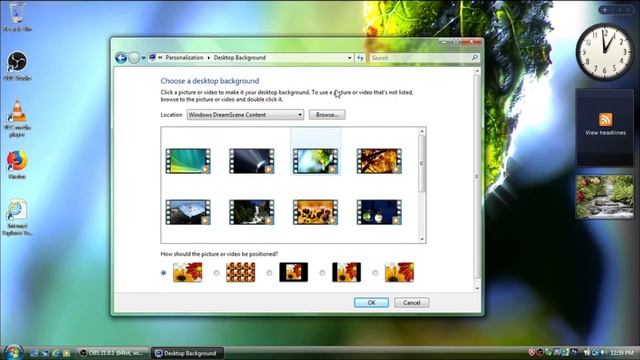Viewport: 640px width, 360px height.
Task: Click the Switch between windows quick launch icon
Action: (x=45, y=353)
